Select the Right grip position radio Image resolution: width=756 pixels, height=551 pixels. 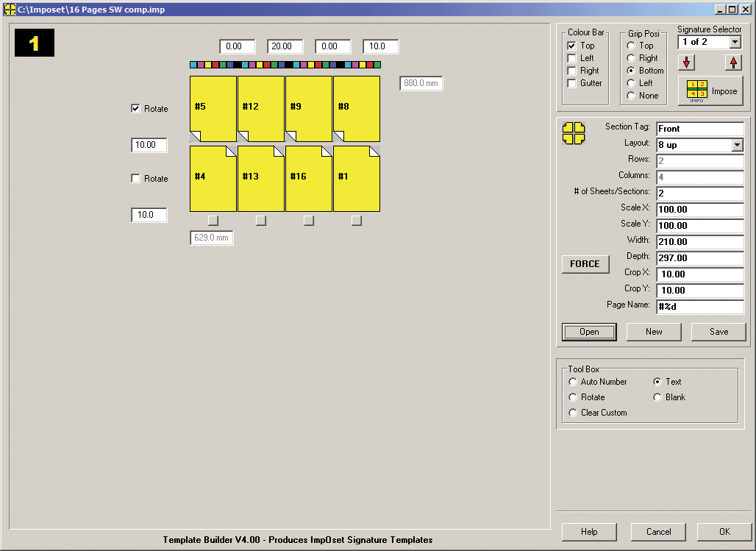(x=631, y=58)
